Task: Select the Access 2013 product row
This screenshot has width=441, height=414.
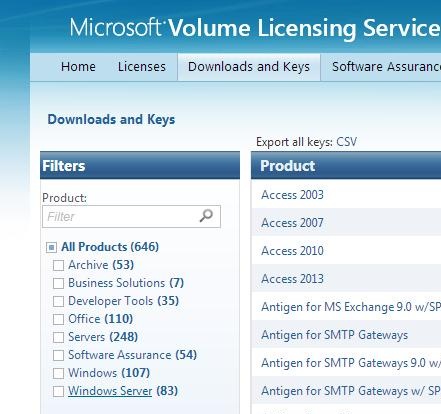Action: coord(346,279)
